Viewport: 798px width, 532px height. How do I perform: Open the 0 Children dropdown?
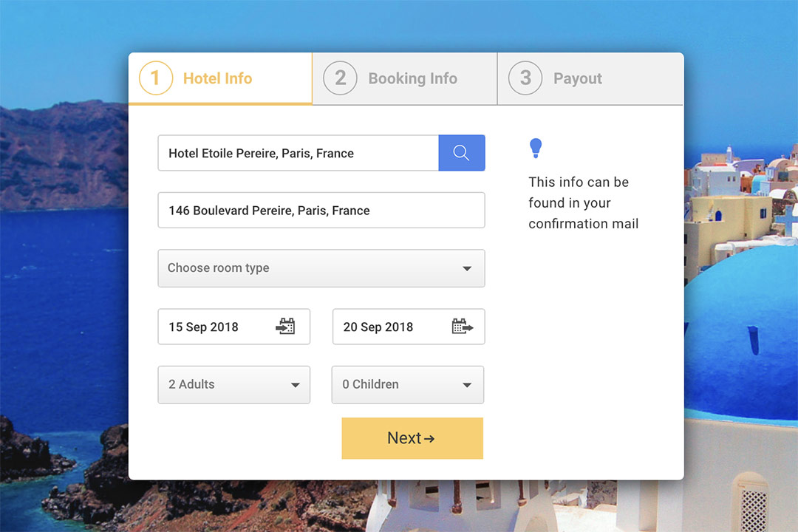pos(407,385)
